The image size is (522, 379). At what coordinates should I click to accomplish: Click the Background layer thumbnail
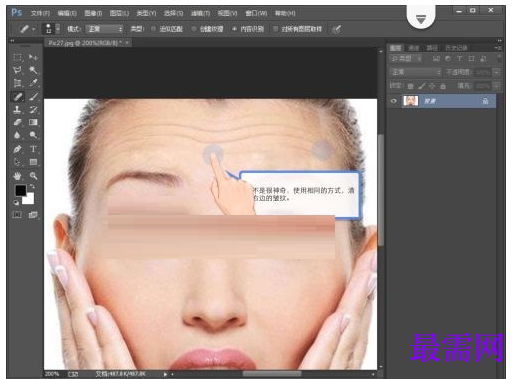click(x=411, y=101)
